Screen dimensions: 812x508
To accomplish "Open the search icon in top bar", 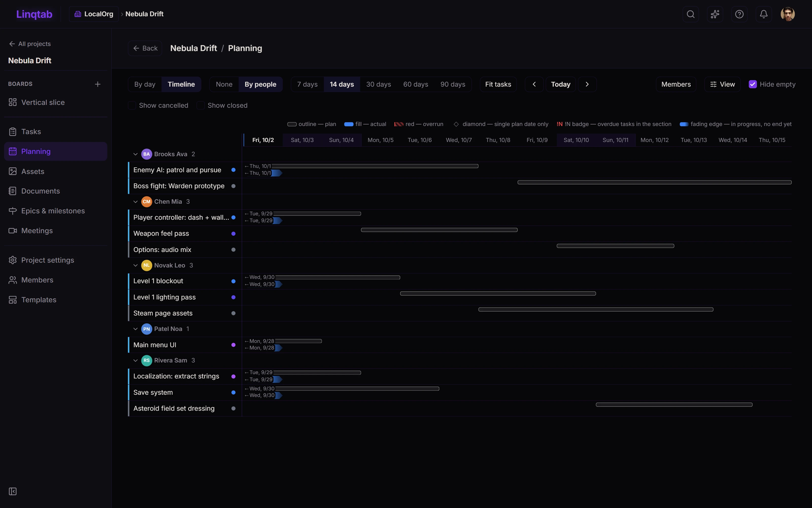I will tap(690, 14).
